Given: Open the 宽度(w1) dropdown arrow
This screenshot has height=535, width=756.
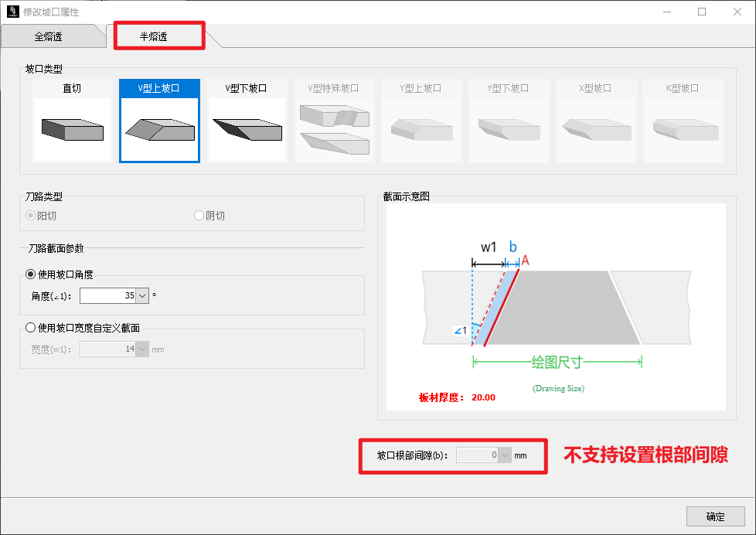Looking at the screenshot, I should (142, 349).
